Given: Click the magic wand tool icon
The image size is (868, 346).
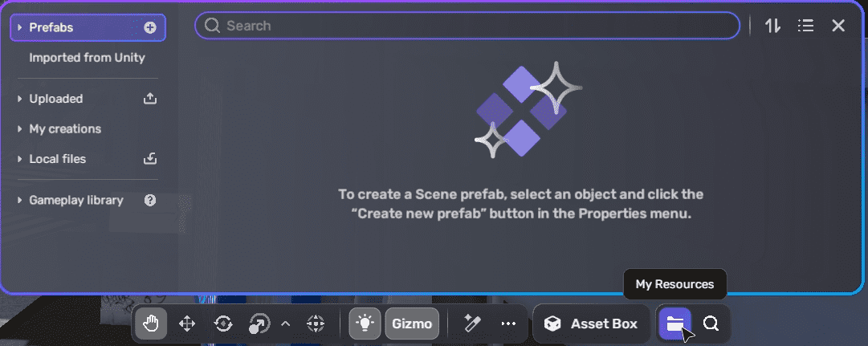Looking at the screenshot, I should click(471, 324).
